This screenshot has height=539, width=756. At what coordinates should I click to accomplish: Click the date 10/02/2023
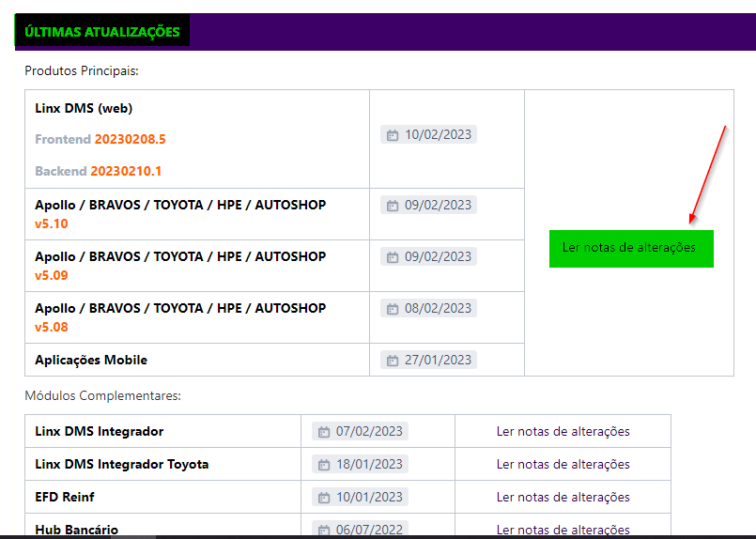click(438, 134)
